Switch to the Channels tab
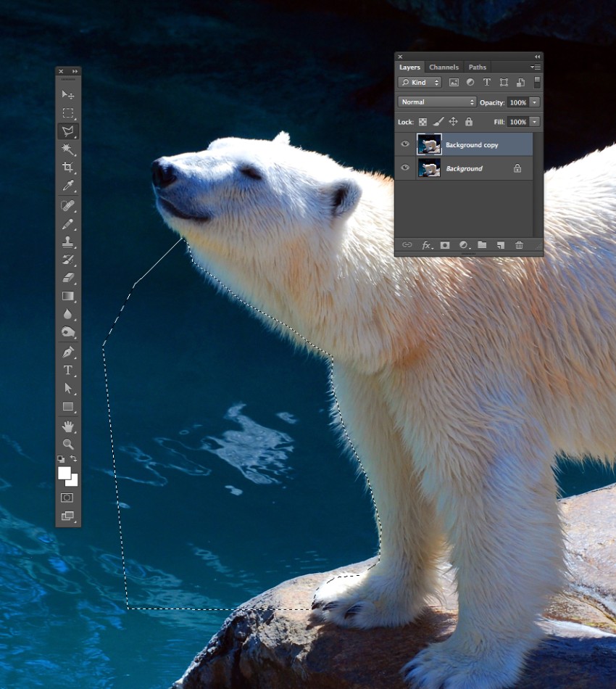 [x=444, y=67]
